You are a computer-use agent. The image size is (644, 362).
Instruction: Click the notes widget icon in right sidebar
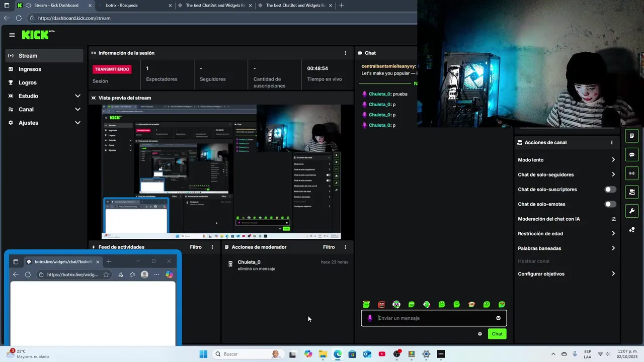(631, 136)
